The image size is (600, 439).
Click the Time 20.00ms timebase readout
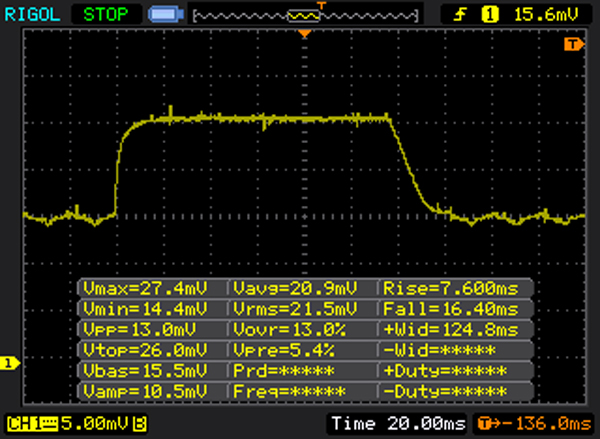point(399,423)
